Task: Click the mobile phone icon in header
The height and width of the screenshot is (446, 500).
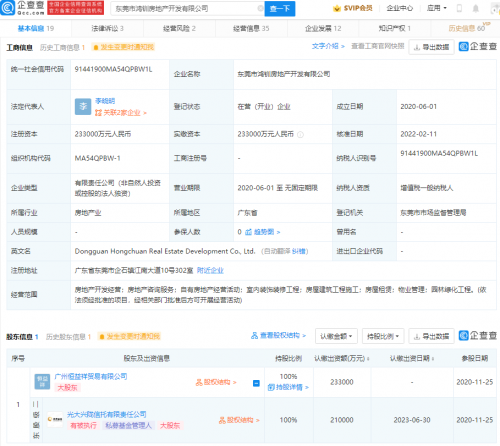Action: coord(459,8)
